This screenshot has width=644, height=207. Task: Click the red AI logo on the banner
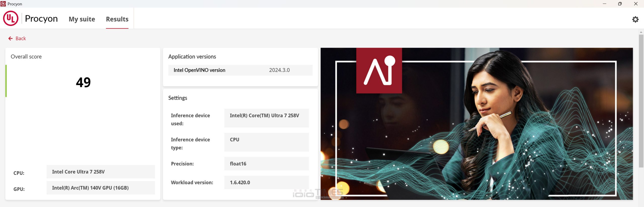tap(379, 71)
